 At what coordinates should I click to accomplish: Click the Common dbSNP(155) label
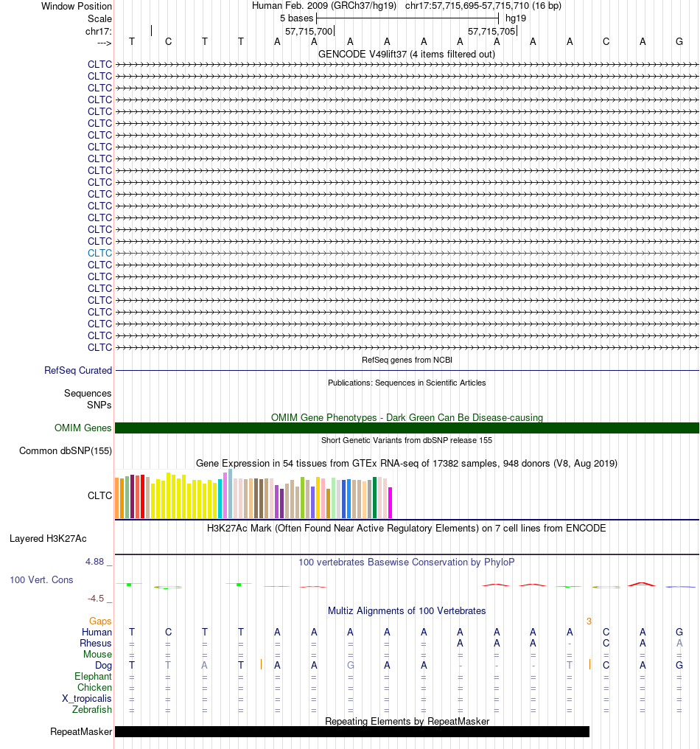point(66,450)
